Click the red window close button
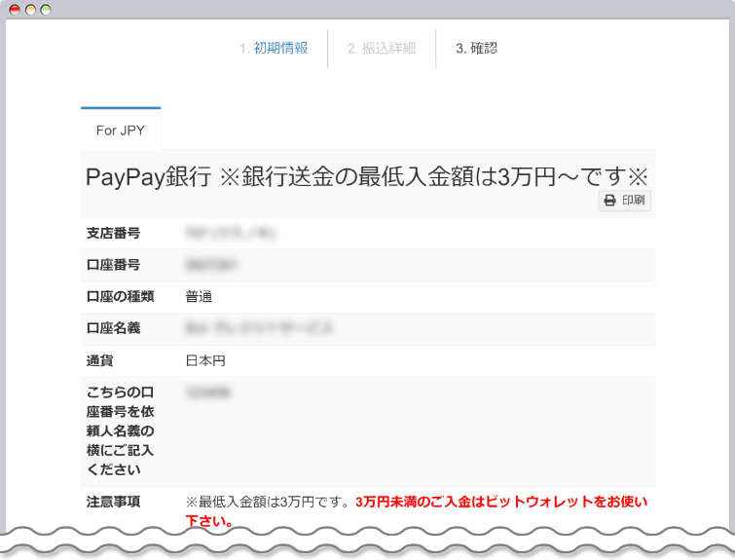This screenshot has width=735, height=560. point(15,10)
